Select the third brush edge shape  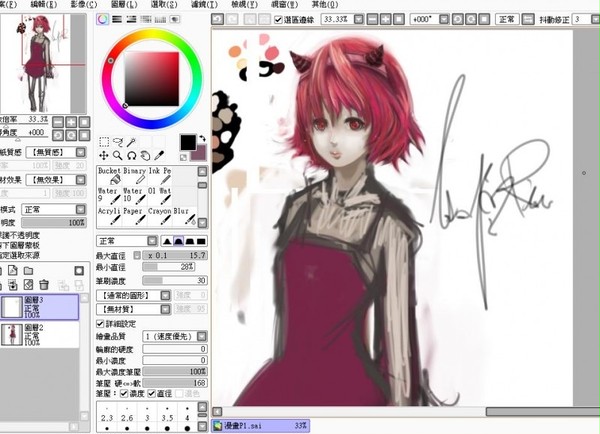tap(190, 241)
